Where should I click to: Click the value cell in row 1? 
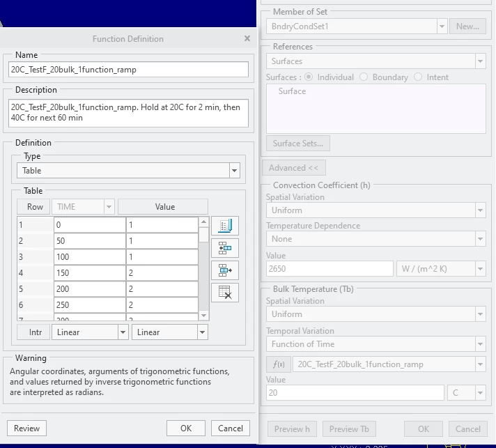click(x=162, y=225)
